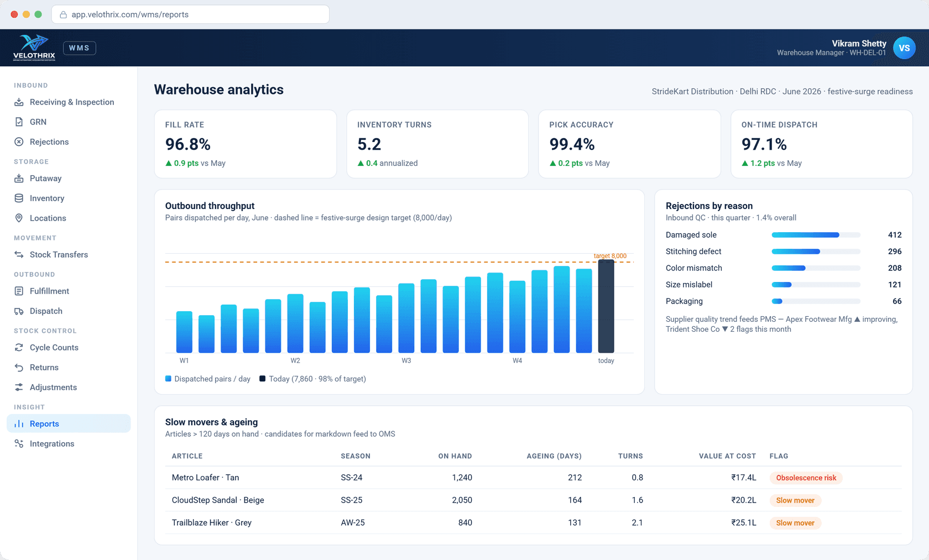The width and height of the screenshot is (929, 560).
Task: Select Stock Transfers in sidebar
Action: [69, 255]
